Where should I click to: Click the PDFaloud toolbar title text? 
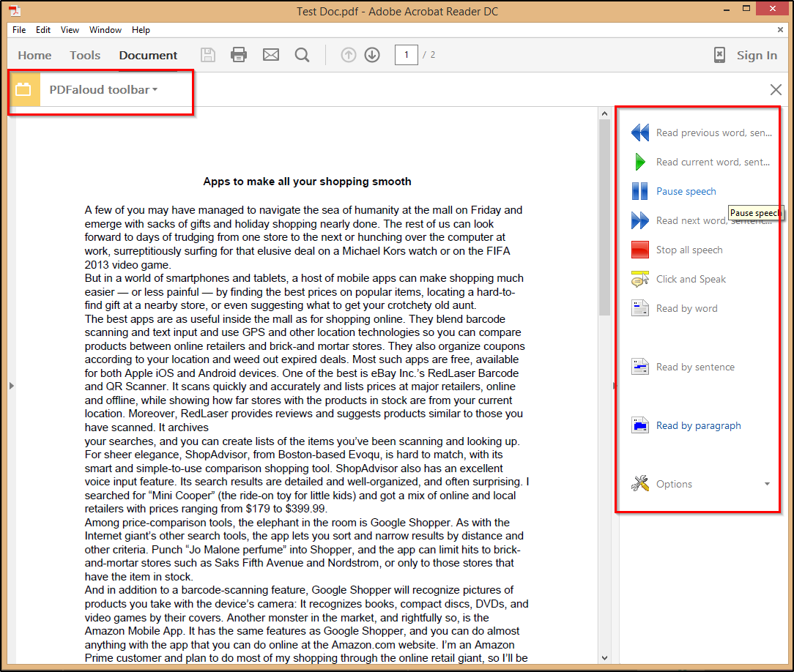[x=100, y=89]
